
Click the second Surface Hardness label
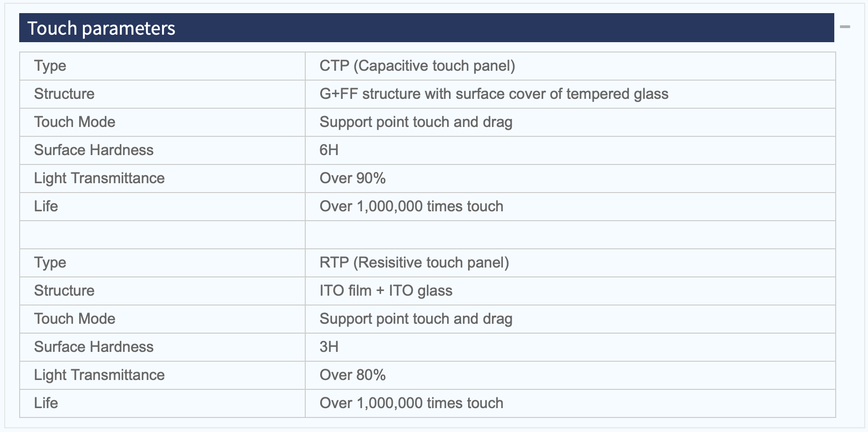pos(94,347)
